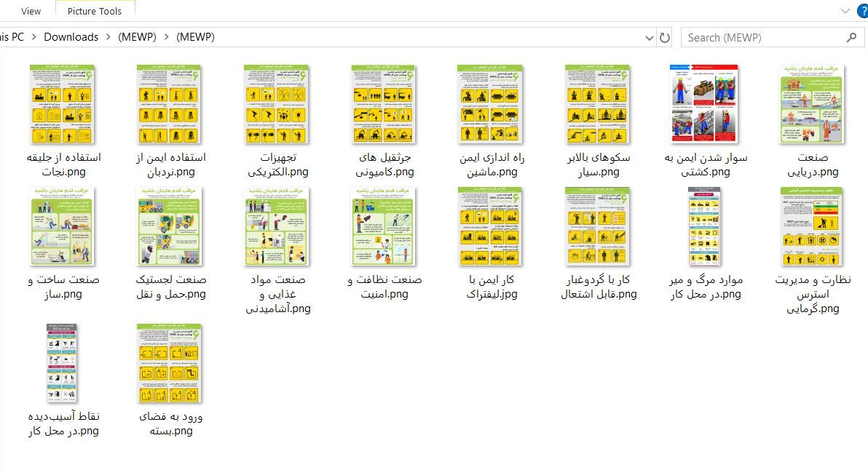Open the address bar history dropdown
868x470 pixels.
click(x=649, y=37)
